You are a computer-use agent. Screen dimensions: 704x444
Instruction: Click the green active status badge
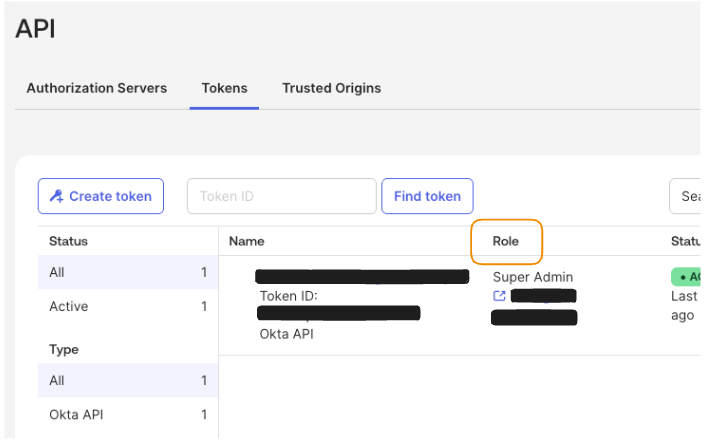tap(686, 277)
